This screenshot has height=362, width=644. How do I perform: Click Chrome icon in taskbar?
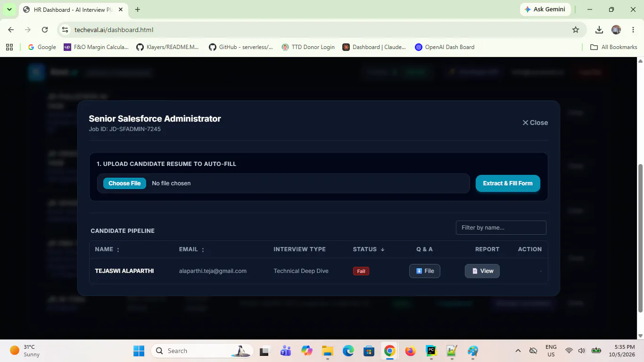[x=389, y=351]
